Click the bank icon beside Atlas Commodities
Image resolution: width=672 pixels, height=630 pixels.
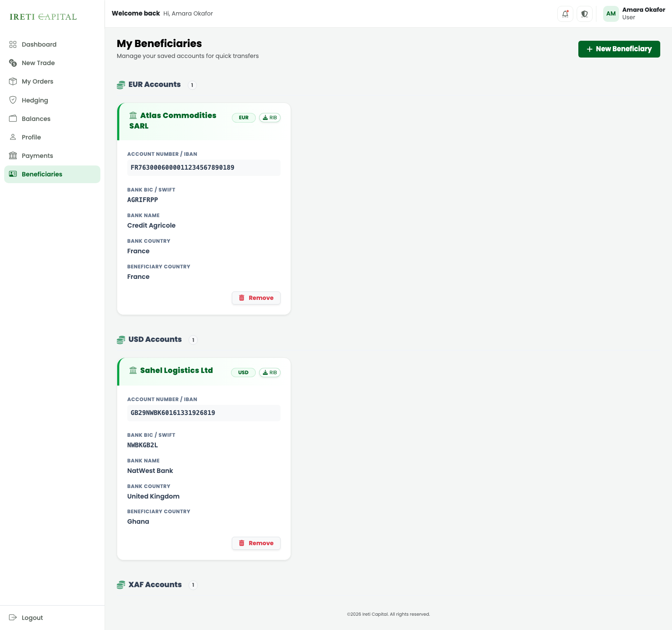(133, 115)
